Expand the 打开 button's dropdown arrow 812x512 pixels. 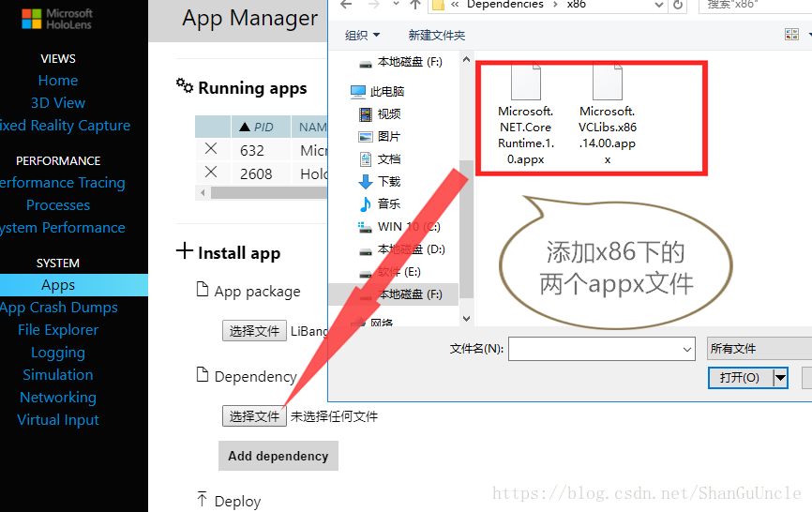780,377
